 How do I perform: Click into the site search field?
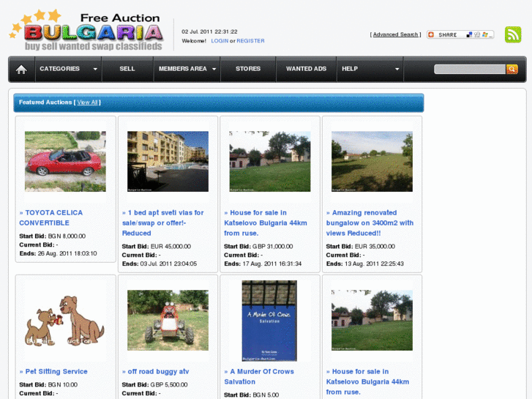click(470, 70)
